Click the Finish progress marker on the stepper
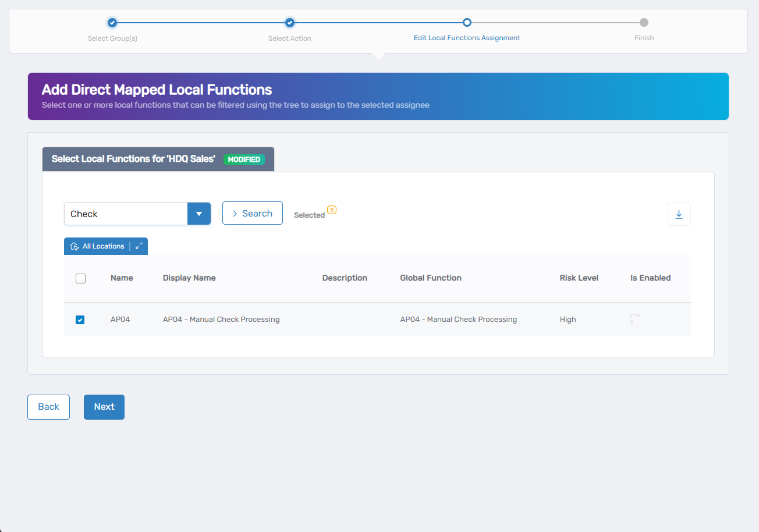 (x=644, y=23)
